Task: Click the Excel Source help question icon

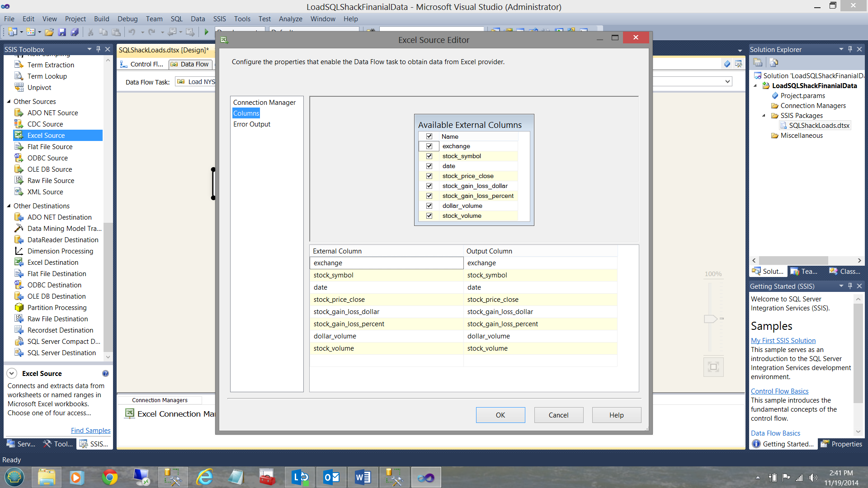Action: tap(105, 373)
